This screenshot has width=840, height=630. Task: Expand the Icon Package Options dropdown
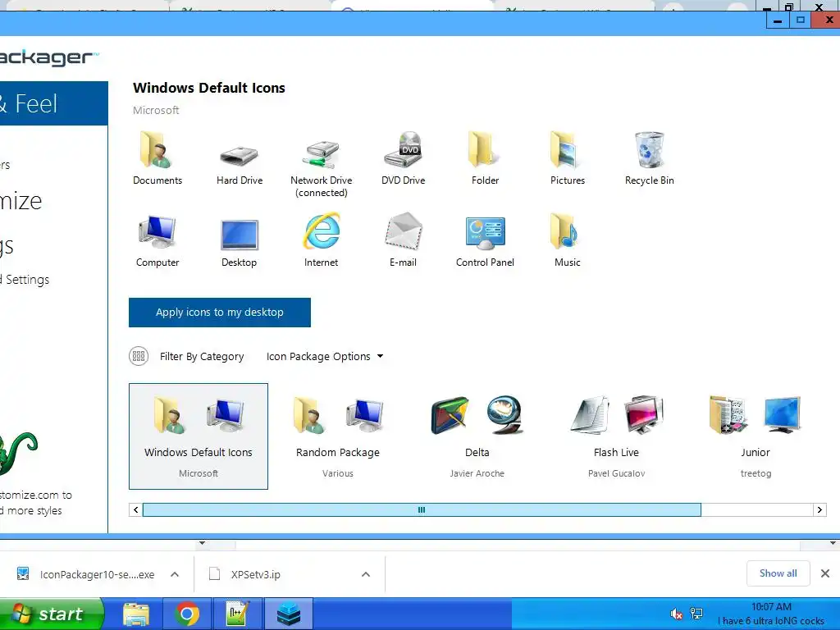point(325,357)
